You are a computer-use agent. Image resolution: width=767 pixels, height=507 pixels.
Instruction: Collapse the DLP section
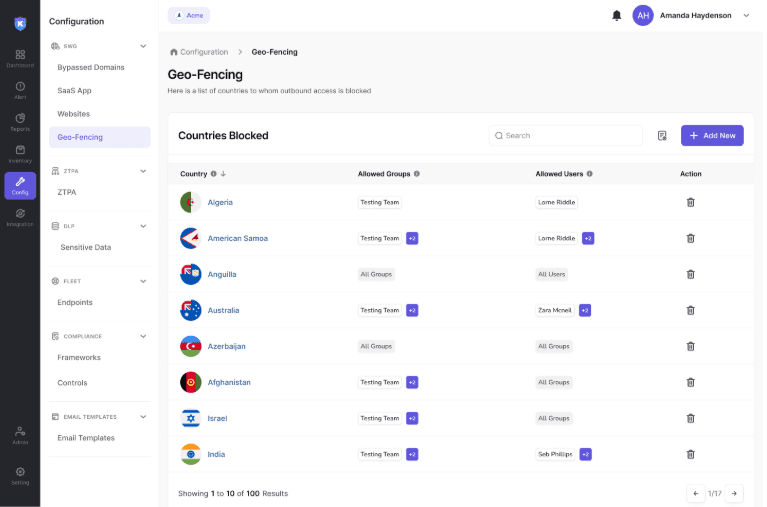coord(143,226)
